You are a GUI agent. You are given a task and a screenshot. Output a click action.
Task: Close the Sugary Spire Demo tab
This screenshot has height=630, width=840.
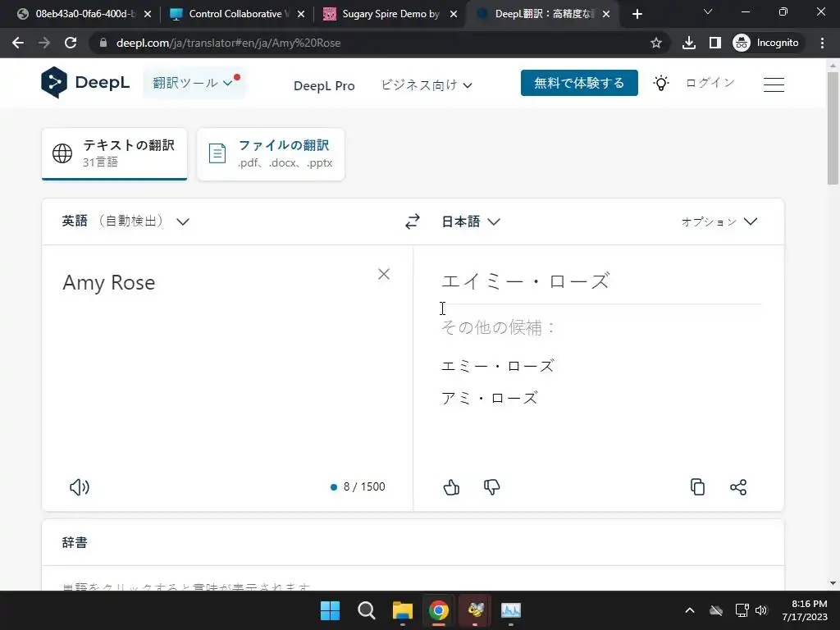point(453,14)
